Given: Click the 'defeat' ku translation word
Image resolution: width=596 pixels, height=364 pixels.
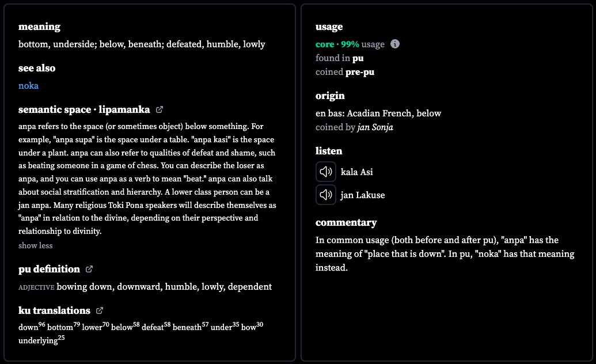Looking at the screenshot, I should tap(153, 327).
